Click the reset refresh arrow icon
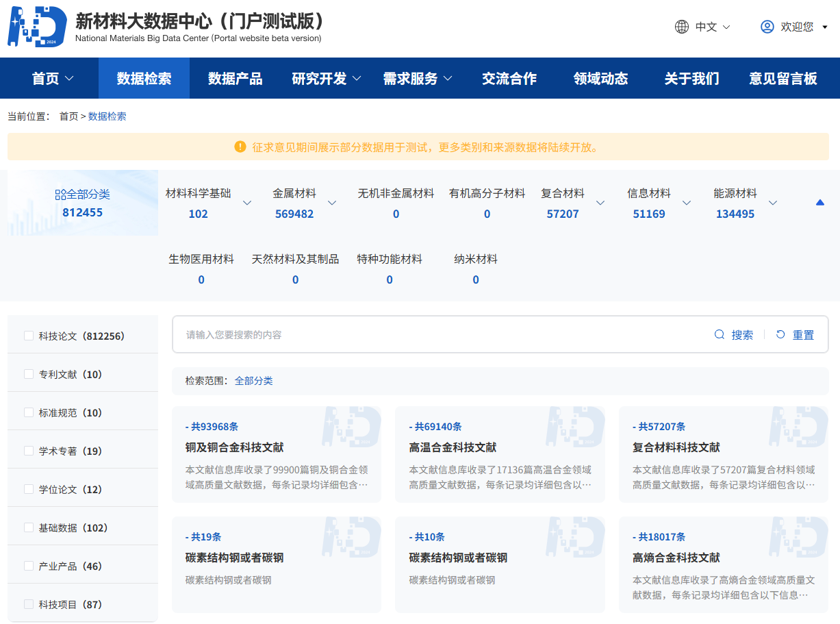 click(x=780, y=335)
